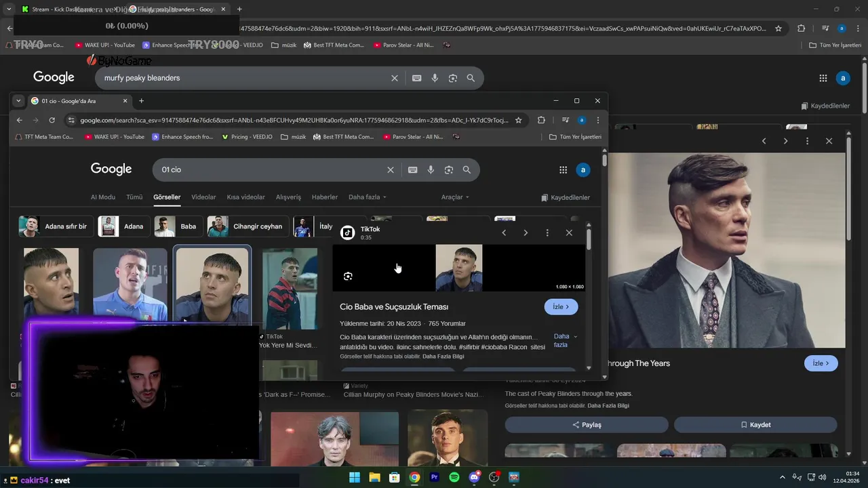Click the microphone voice search icon in 01 cio window
Image resolution: width=868 pixels, height=488 pixels.
(x=431, y=169)
